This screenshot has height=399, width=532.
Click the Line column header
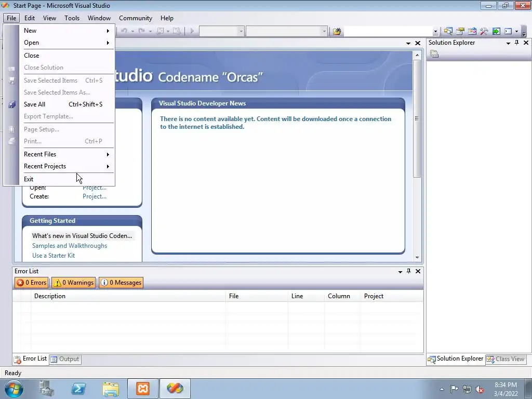(307, 296)
